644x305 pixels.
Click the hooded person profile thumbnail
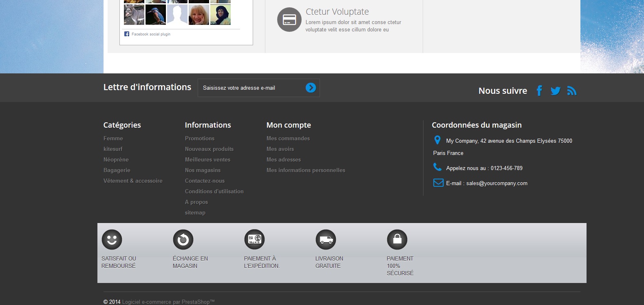(221, 15)
